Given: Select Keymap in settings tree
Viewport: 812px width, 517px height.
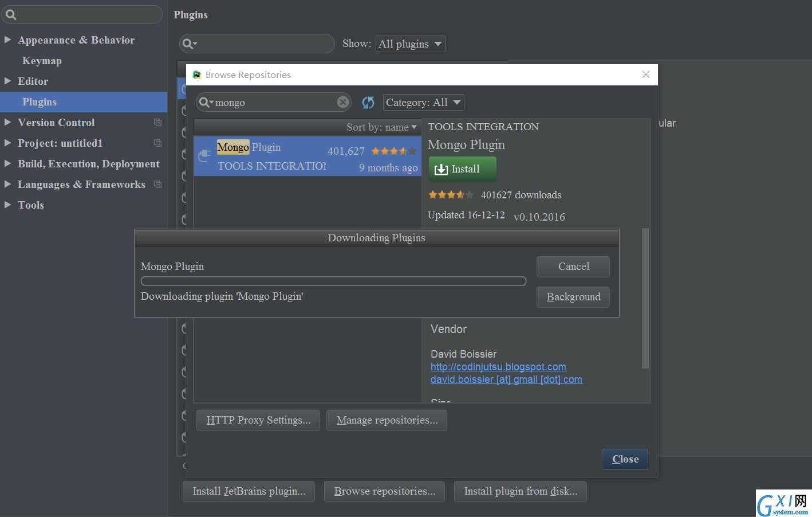Looking at the screenshot, I should (x=42, y=61).
